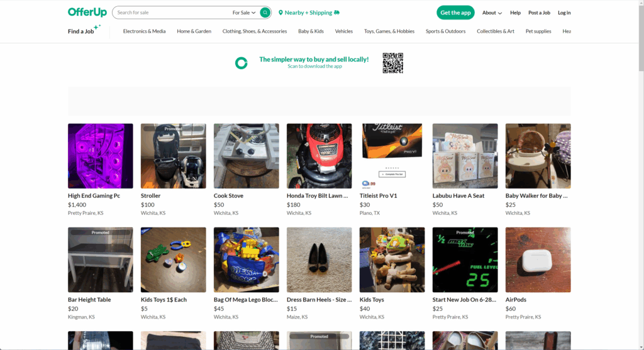Image resolution: width=644 pixels, height=350 pixels.
Task: Open Vehicles category
Action: 344,31
